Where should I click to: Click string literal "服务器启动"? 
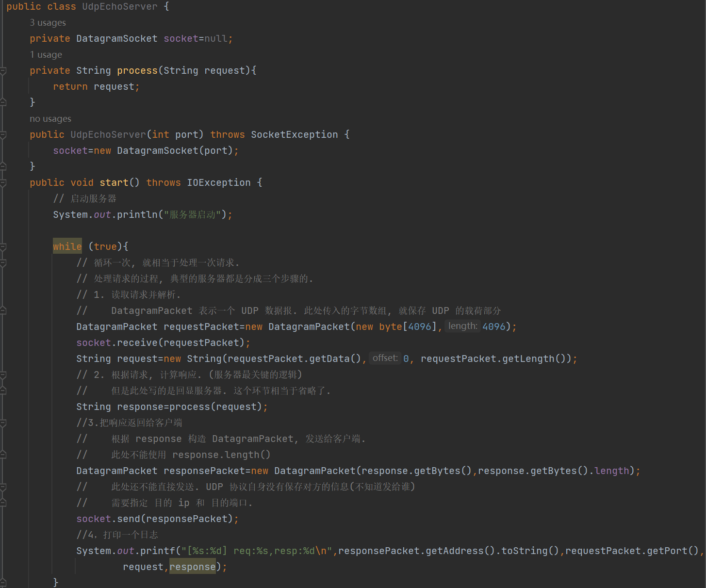pyautogui.click(x=193, y=215)
